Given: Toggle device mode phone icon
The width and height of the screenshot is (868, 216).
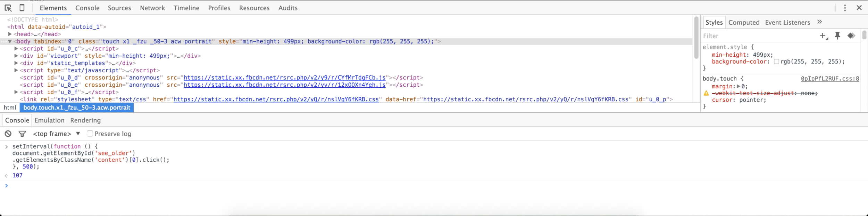Looking at the screenshot, I should pos(22,8).
